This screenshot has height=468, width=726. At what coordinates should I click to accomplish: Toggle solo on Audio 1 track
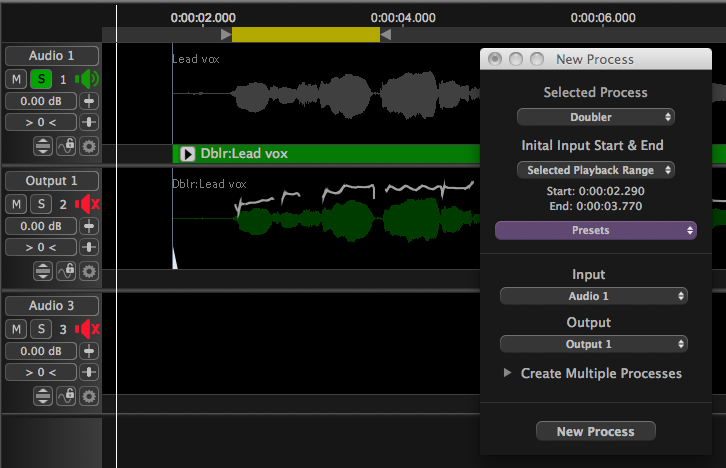click(x=41, y=79)
